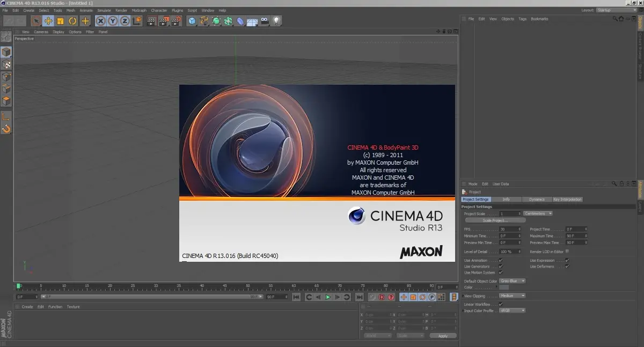
Task: Play animation forward
Action: pos(328,297)
